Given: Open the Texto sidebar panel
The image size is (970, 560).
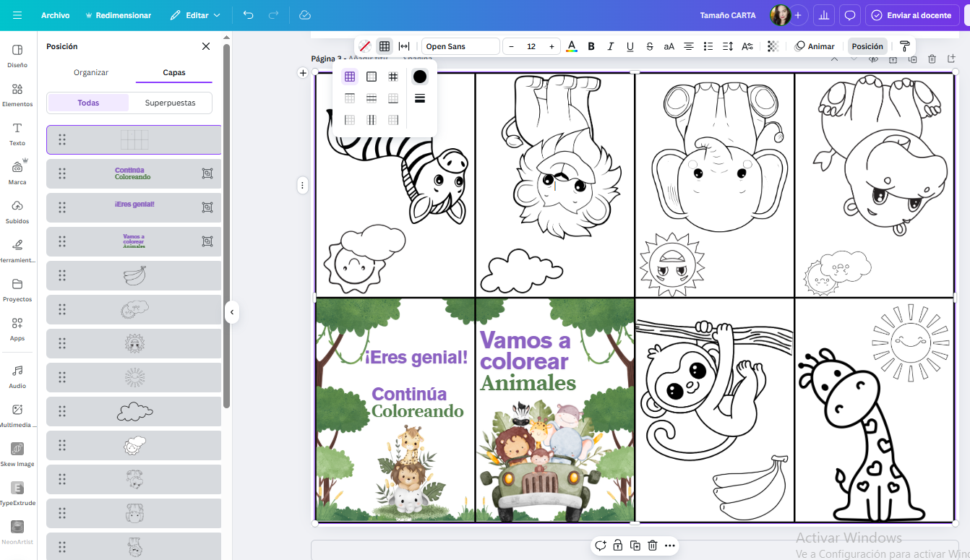Looking at the screenshot, I should coord(17,134).
